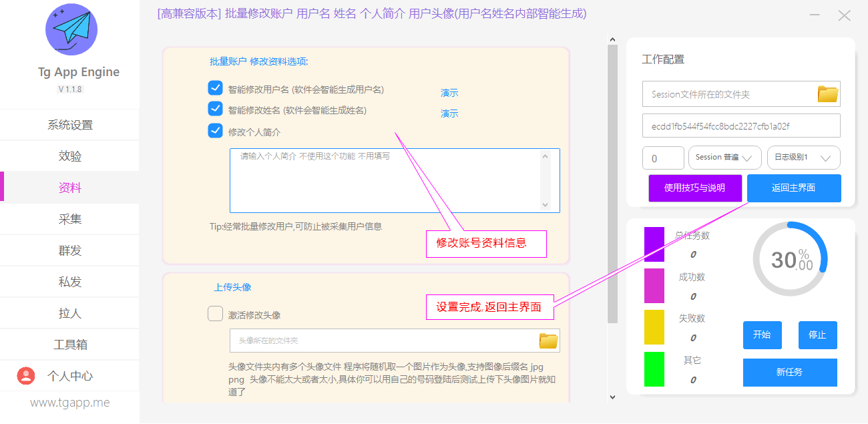Open the 工具箱 sidebar item
The image size is (868, 424).
(x=70, y=345)
